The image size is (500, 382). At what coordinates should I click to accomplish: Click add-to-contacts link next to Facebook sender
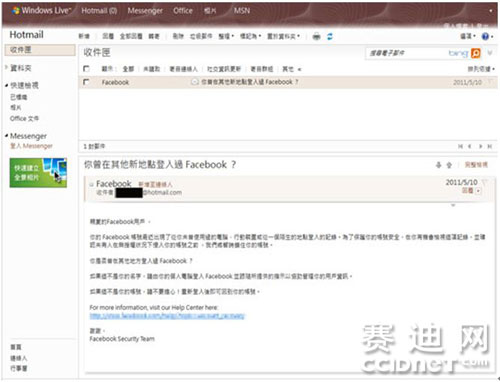(x=155, y=184)
